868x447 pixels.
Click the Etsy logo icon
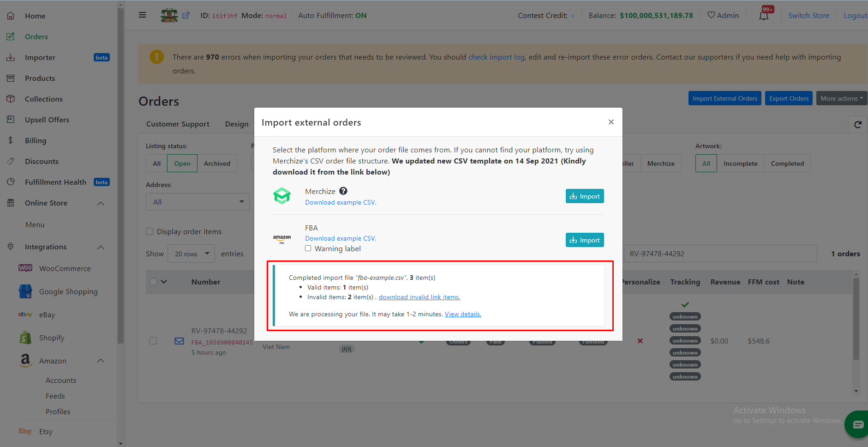pos(25,431)
